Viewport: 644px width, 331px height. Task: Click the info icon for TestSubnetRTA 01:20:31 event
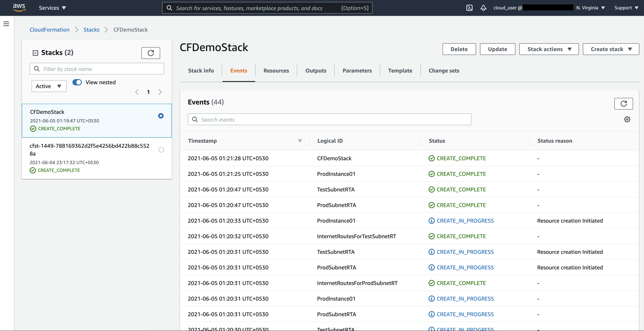[x=431, y=252]
